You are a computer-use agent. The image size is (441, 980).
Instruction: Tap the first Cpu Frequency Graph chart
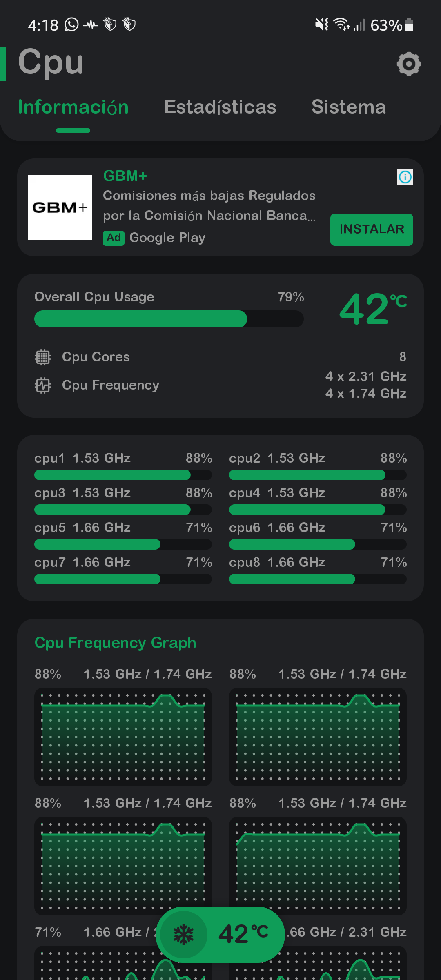tap(123, 737)
